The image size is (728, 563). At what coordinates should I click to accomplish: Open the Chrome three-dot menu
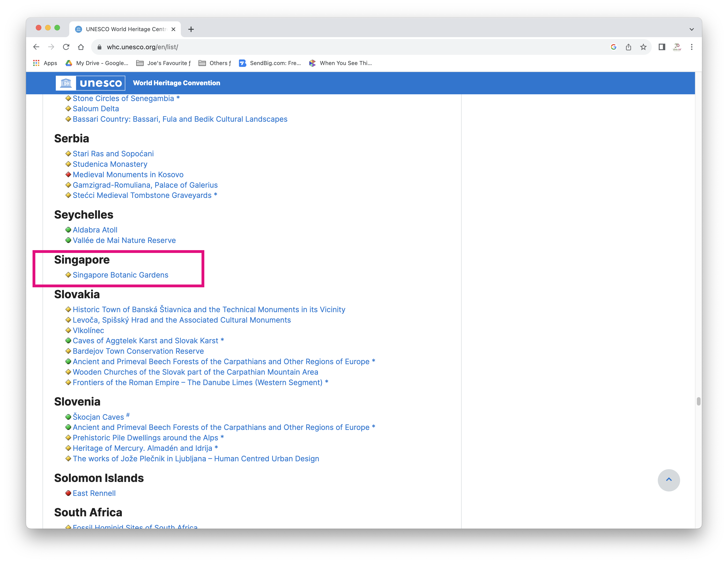click(x=692, y=47)
